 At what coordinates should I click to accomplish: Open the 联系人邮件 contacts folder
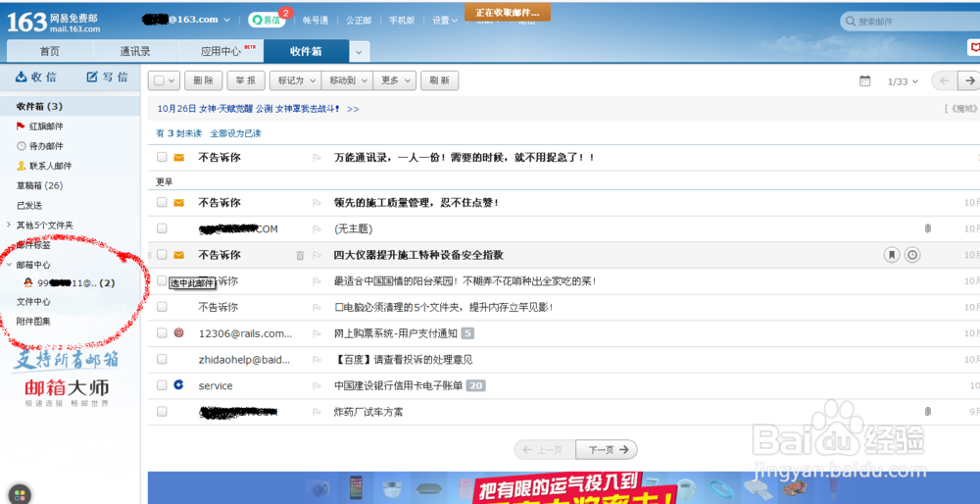point(44,166)
